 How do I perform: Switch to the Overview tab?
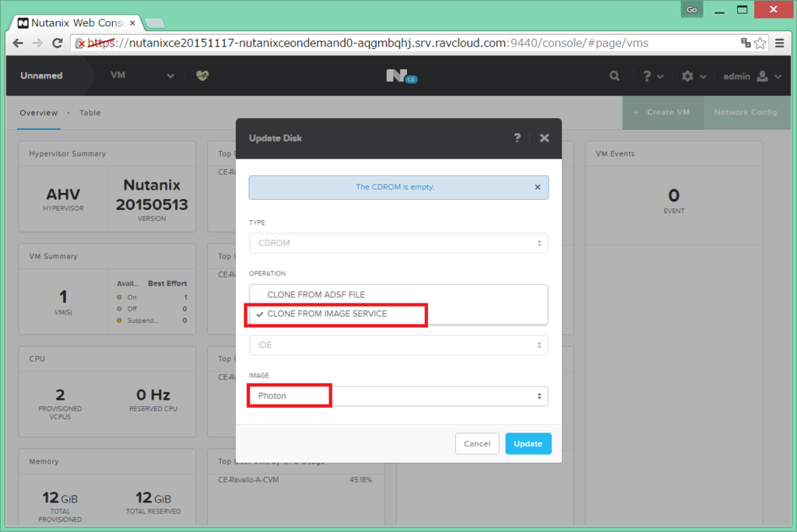(x=39, y=113)
